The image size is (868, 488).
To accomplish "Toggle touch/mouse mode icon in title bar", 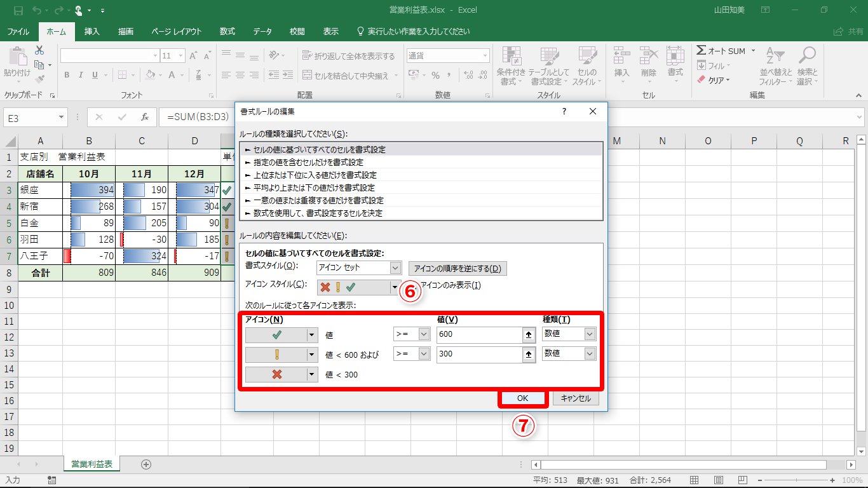I will [79, 10].
